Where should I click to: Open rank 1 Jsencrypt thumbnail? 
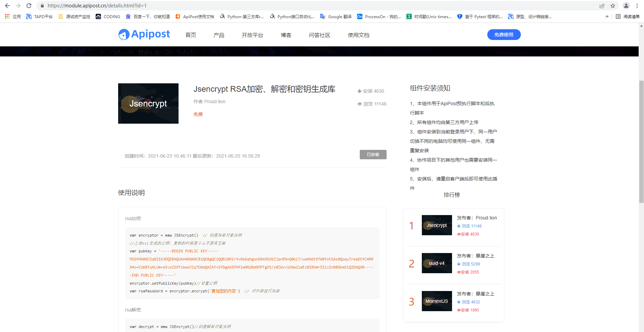437,225
